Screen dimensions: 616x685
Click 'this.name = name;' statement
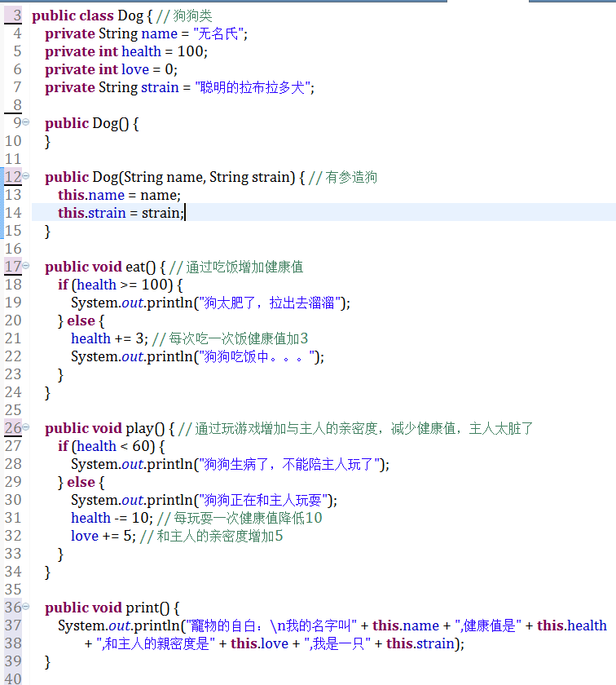pyautogui.click(x=119, y=195)
